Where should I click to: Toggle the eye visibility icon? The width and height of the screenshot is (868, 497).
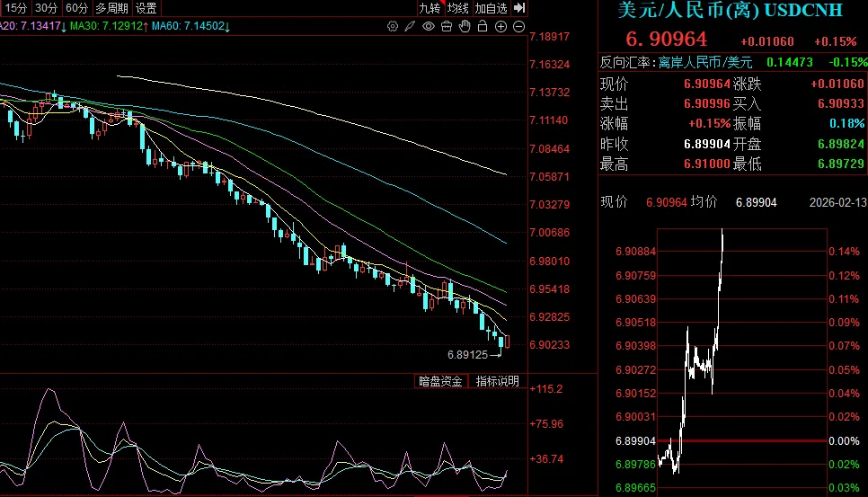tap(429, 27)
